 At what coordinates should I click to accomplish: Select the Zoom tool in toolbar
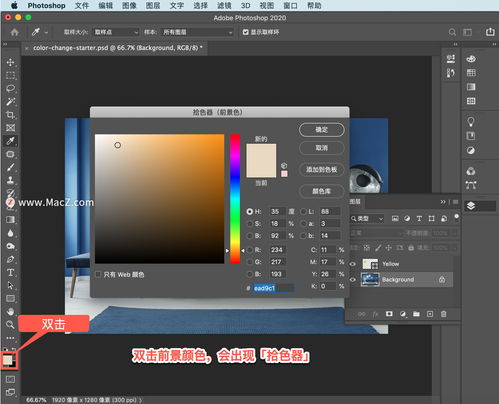click(x=10, y=324)
